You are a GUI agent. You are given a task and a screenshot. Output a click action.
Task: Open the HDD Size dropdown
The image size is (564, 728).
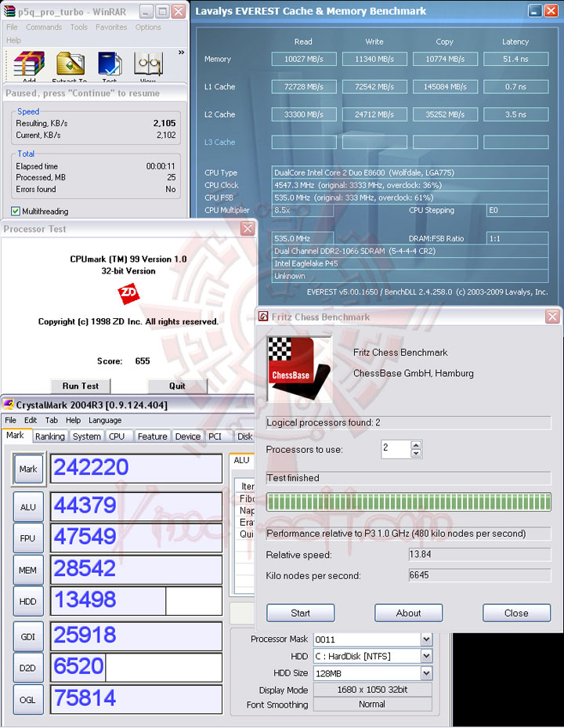[x=426, y=672]
